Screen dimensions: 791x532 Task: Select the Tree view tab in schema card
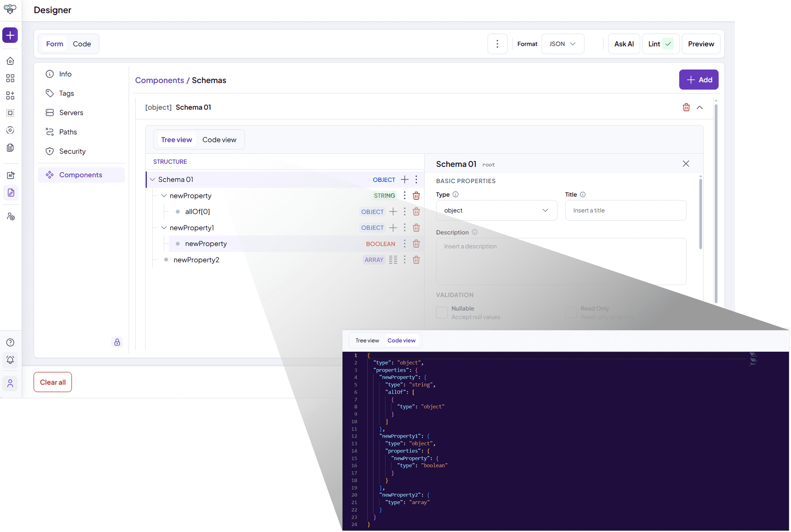coord(176,140)
